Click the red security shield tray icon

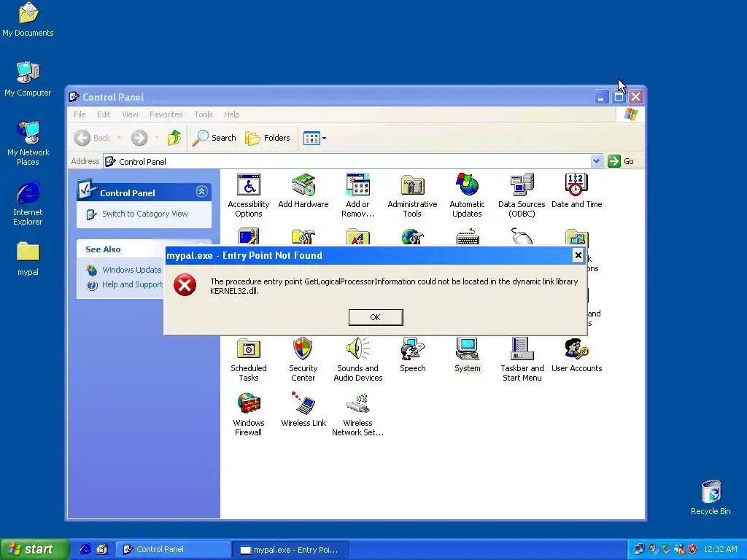pyautogui.click(x=693, y=550)
